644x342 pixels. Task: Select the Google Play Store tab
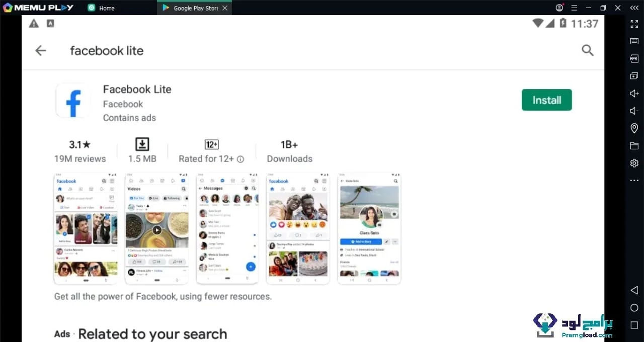click(195, 8)
